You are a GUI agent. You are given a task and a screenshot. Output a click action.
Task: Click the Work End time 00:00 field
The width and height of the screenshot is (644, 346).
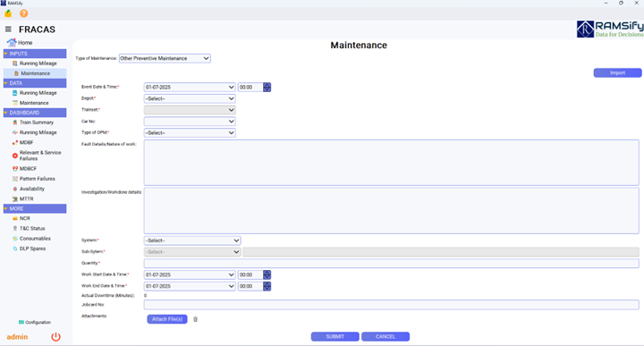click(250, 286)
